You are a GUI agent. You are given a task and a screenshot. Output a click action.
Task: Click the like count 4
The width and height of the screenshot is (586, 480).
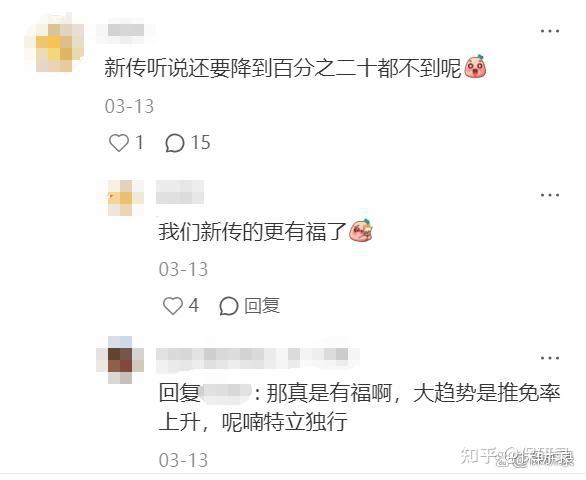click(194, 306)
